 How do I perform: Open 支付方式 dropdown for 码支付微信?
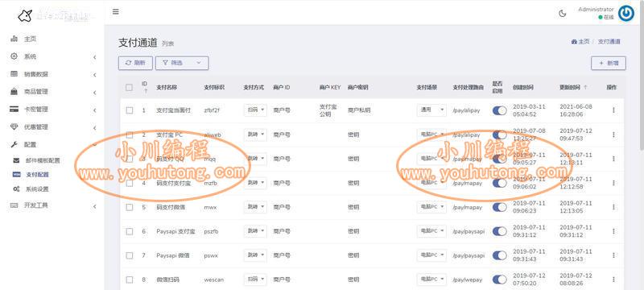click(255, 207)
